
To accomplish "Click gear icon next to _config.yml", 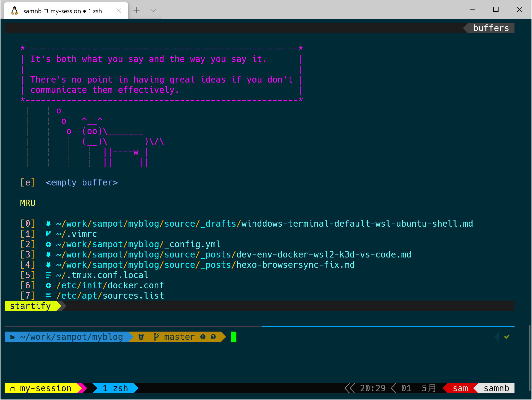I will pyautogui.click(x=48, y=244).
